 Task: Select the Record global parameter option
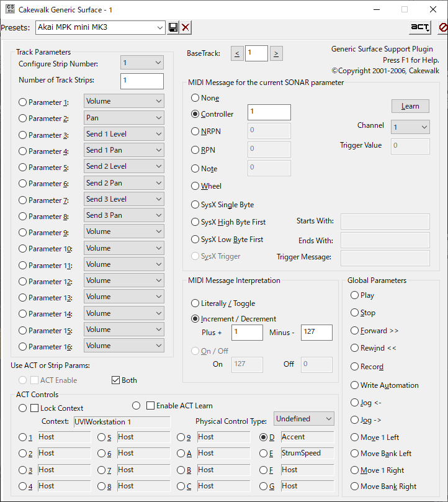pyautogui.click(x=354, y=367)
